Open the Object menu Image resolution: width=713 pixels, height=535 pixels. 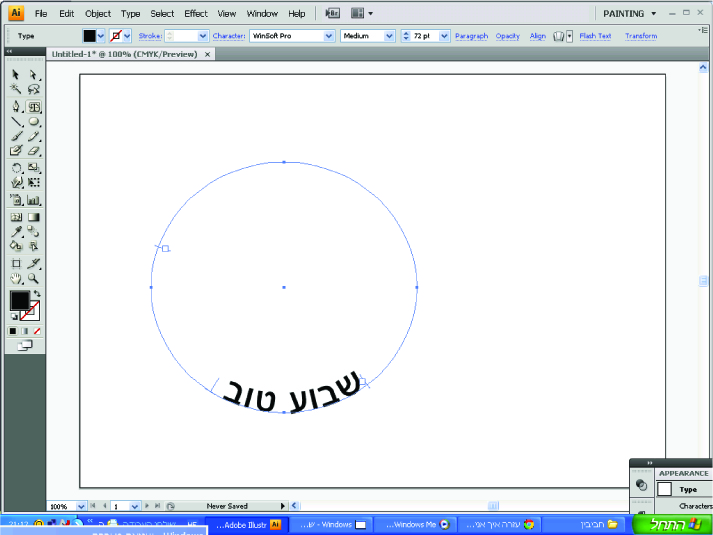coord(98,14)
